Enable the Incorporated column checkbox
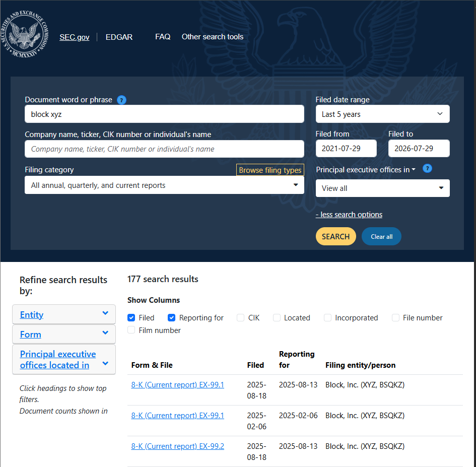This screenshot has width=476, height=467. pyautogui.click(x=327, y=317)
